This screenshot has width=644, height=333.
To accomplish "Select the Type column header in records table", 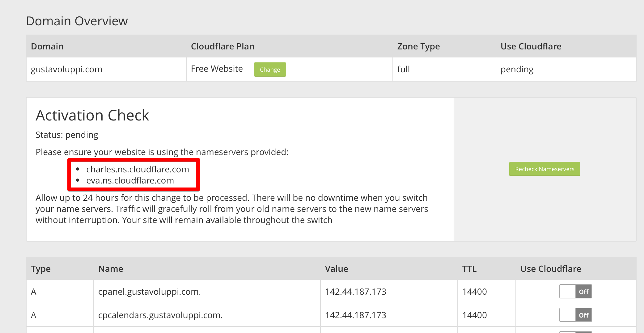I will [x=40, y=269].
